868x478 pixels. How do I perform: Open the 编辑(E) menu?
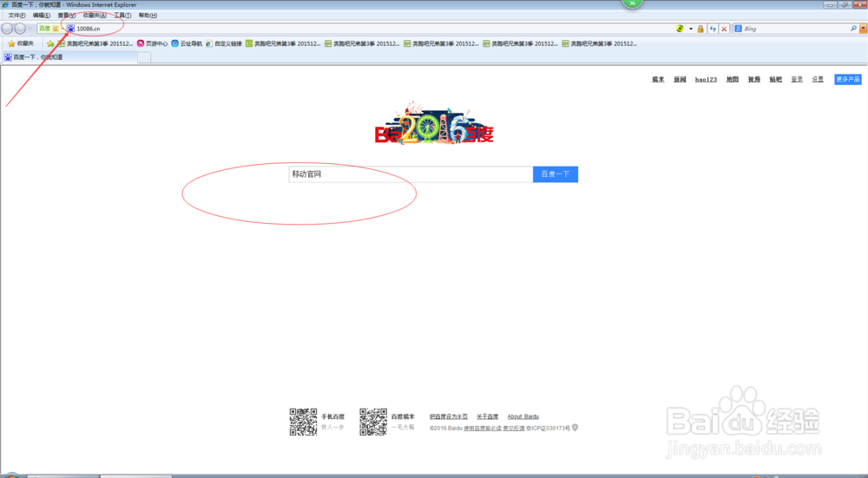click(42, 16)
